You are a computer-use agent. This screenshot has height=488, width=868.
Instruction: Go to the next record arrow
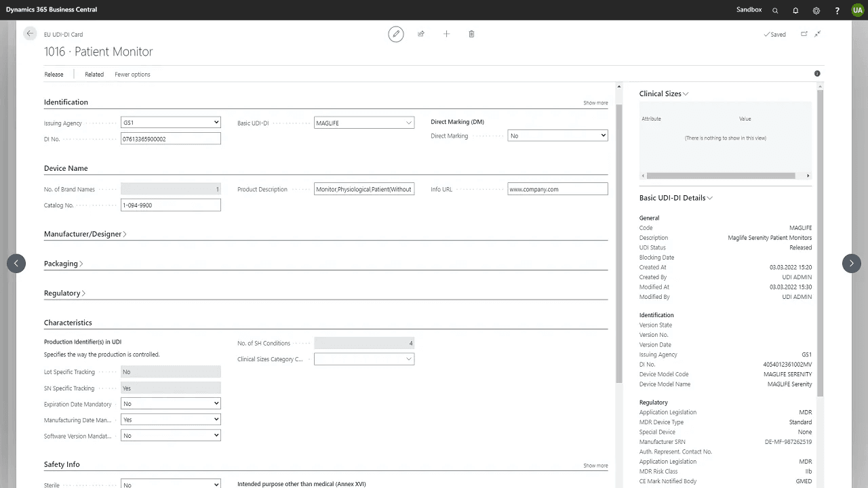pos(852,263)
